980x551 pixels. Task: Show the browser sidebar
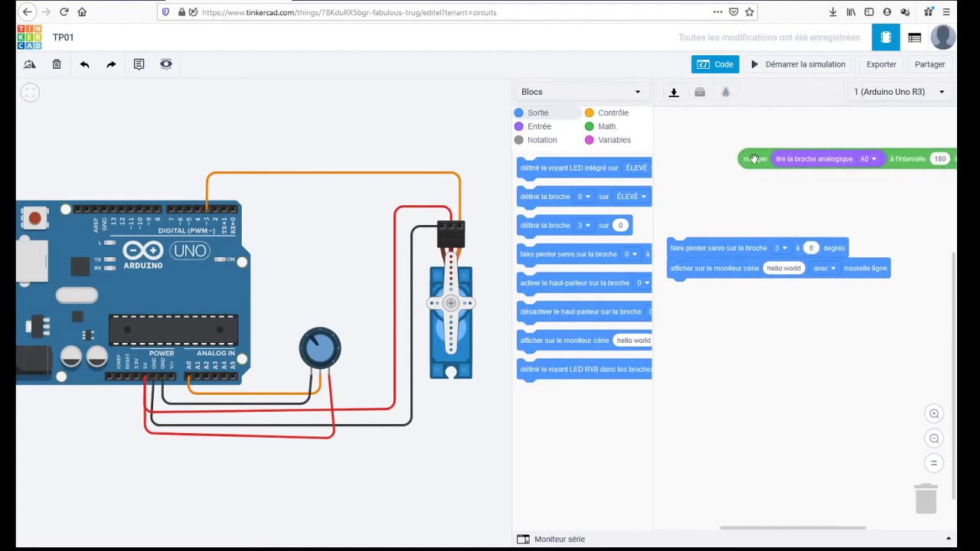click(869, 12)
